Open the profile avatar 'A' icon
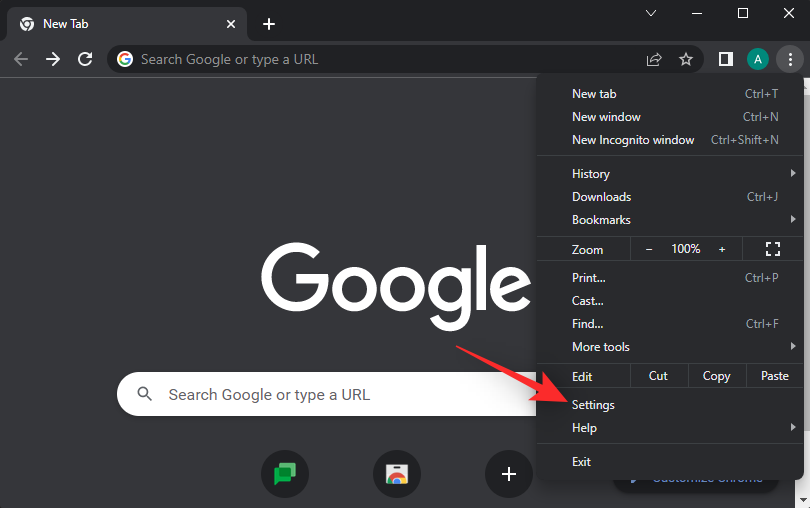The height and width of the screenshot is (508, 810). 758,59
